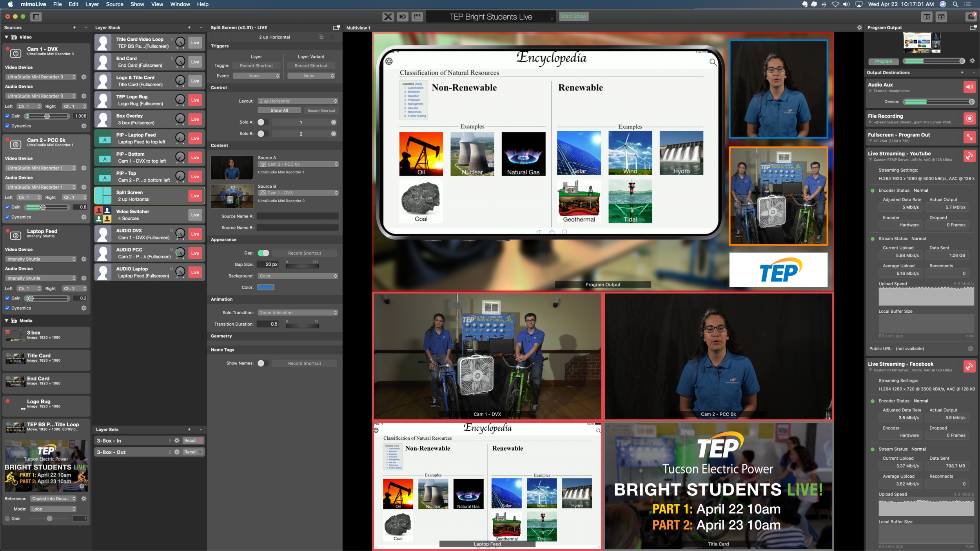The image size is (980, 551).
Task: Toggle the sidebar panel icon in toolbar
Action: click(36, 16)
